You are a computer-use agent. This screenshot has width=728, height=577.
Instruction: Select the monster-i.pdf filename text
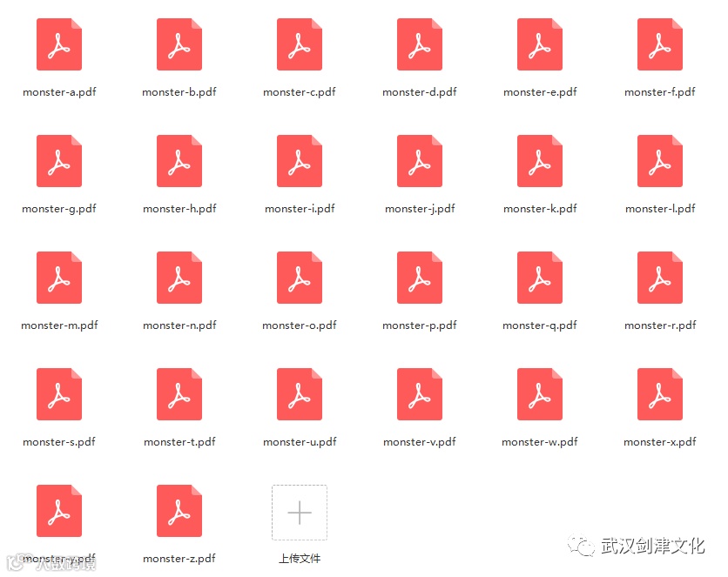300,209
